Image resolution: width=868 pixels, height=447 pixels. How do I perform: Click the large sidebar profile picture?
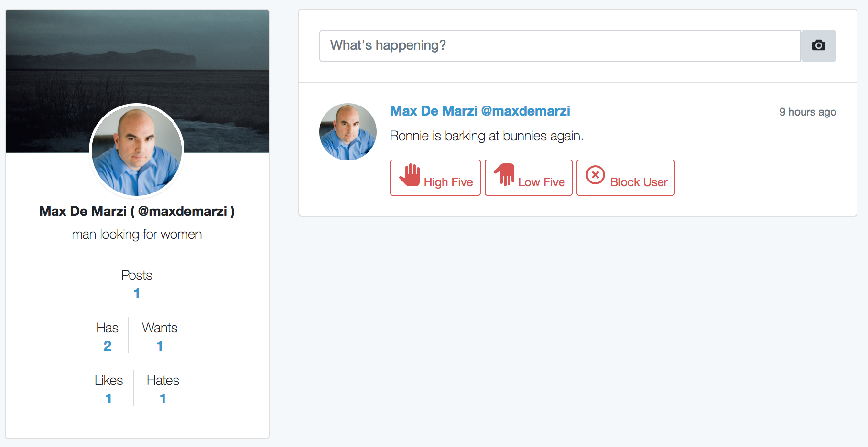click(x=137, y=150)
